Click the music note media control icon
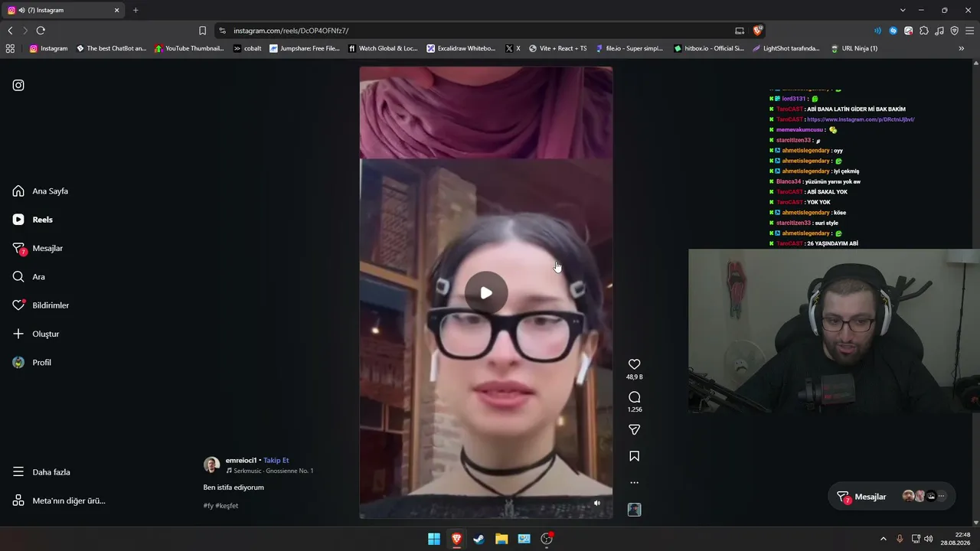Image resolution: width=980 pixels, height=551 pixels. 939,31
